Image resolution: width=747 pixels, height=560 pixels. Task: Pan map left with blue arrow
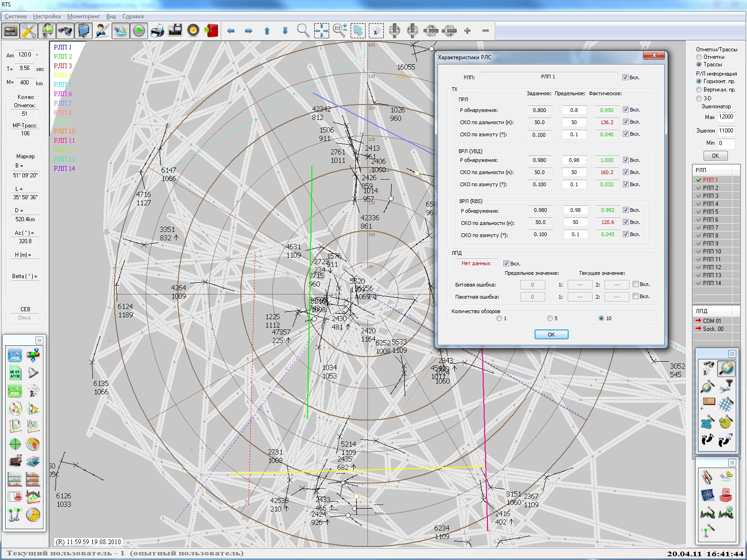231,31
